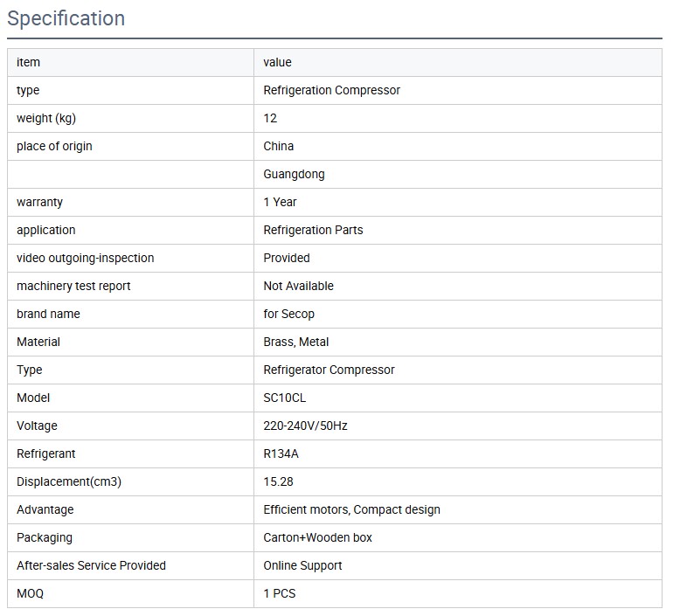This screenshot has height=616, width=673.
Task: Select the 'China' place of origin value
Action: (279, 146)
